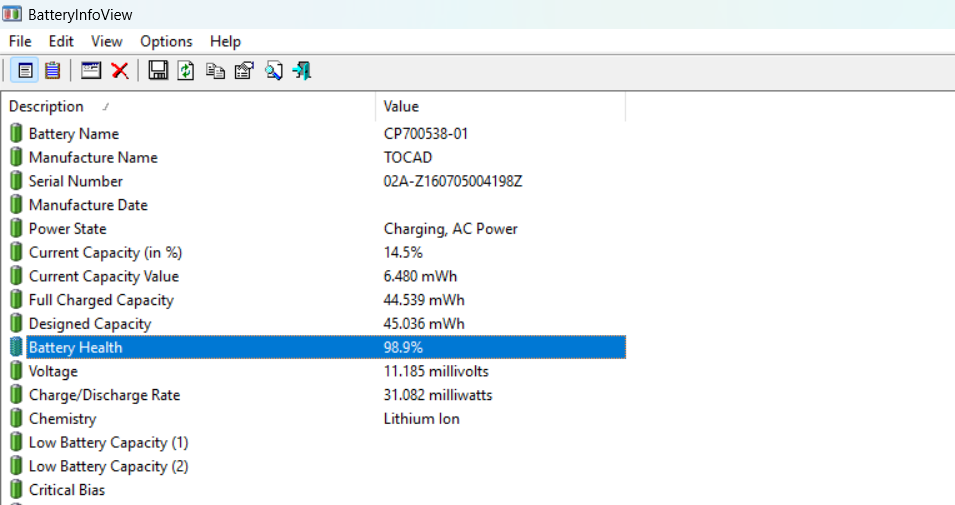955x505 pixels.
Task: Select the Battery Name row label
Action: (x=74, y=133)
